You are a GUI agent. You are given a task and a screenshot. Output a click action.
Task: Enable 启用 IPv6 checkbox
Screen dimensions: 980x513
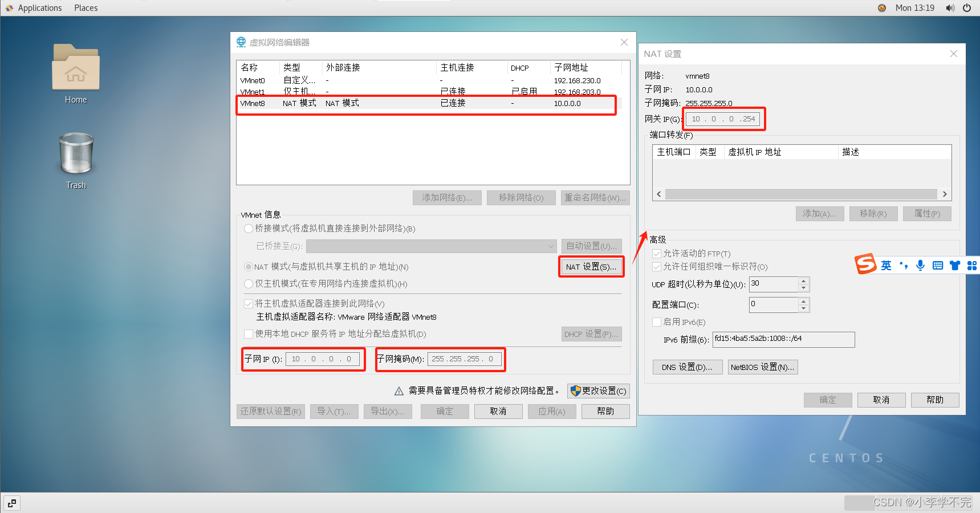click(657, 322)
